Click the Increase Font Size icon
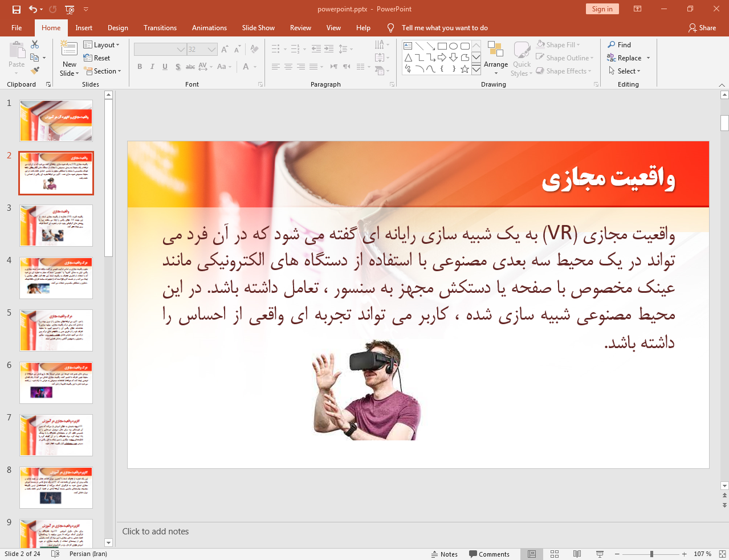 [225, 50]
